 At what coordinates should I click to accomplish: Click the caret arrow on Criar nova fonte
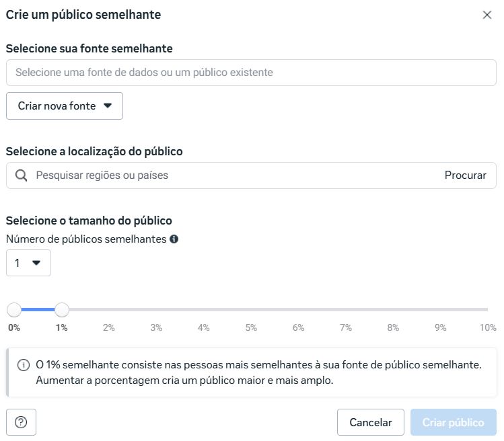pyautogui.click(x=108, y=106)
